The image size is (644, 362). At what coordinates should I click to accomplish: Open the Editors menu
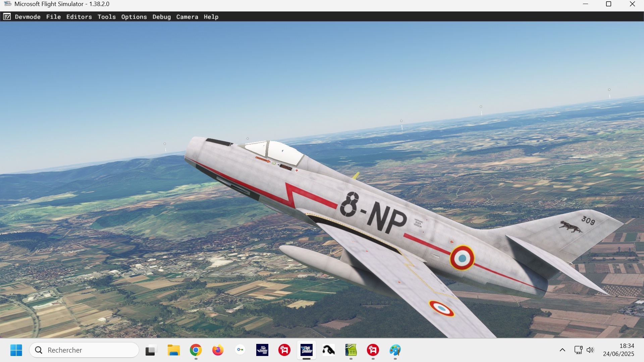(x=79, y=17)
